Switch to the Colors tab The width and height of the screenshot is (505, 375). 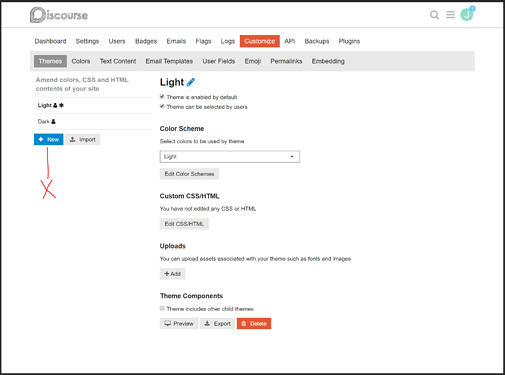[81, 61]
